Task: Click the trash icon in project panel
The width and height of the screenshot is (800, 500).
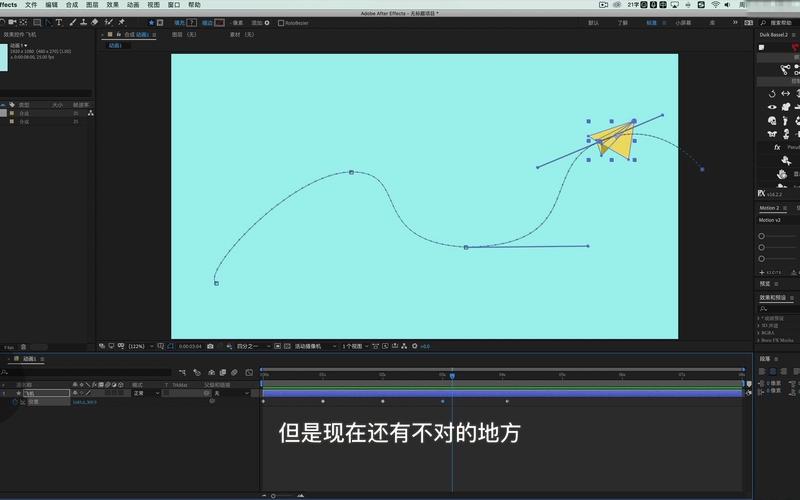Action: [23, 347]
